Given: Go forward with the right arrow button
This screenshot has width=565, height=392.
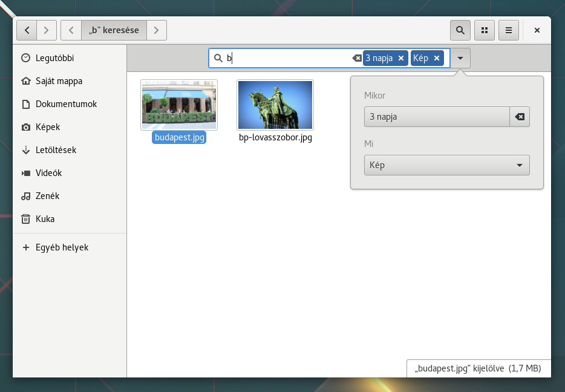Looking at the screenshot, I should (47, 30).
